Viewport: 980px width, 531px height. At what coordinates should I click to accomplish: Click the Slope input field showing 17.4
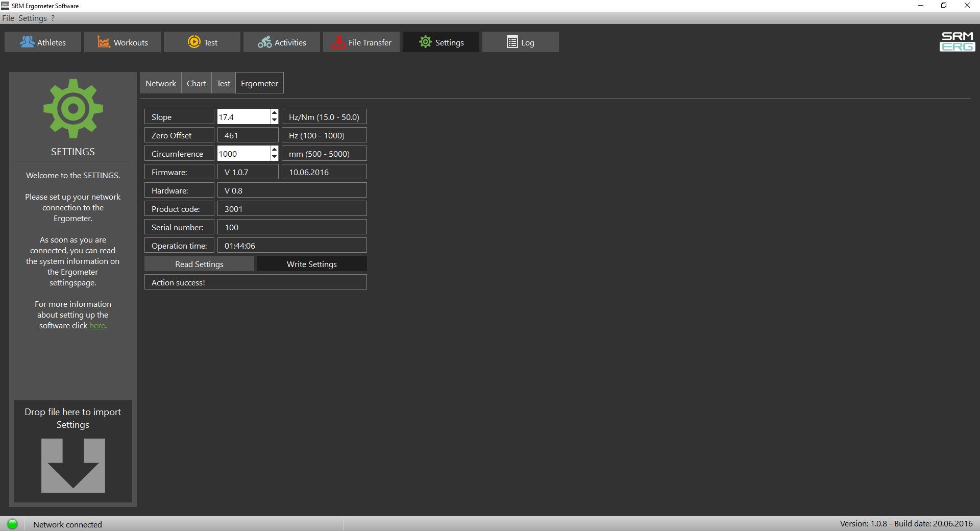244,117
